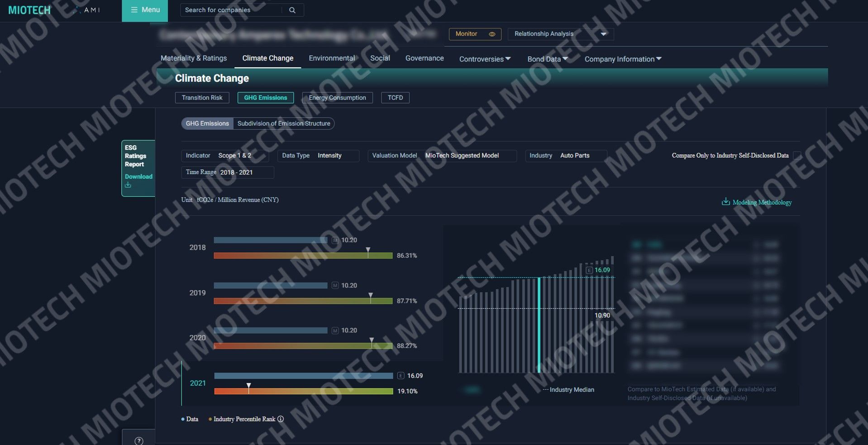Expand the Bond Data menu
This screenshot has height=445, width=868.
(x=548, y=59)
